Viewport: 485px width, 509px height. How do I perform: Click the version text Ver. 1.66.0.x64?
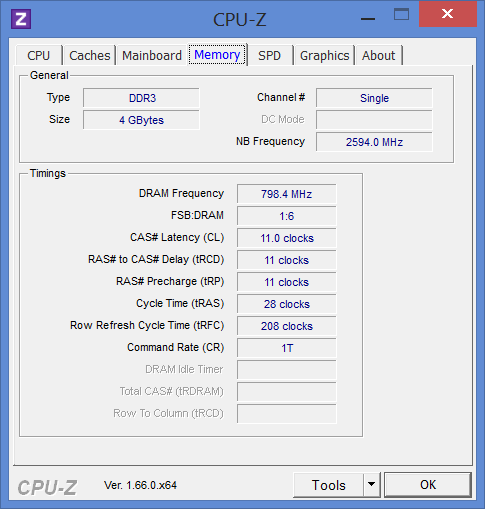[140, 485]
